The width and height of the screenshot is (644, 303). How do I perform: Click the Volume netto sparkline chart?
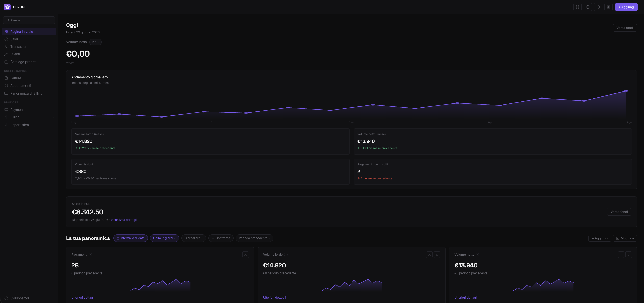[x=543, y=285]
